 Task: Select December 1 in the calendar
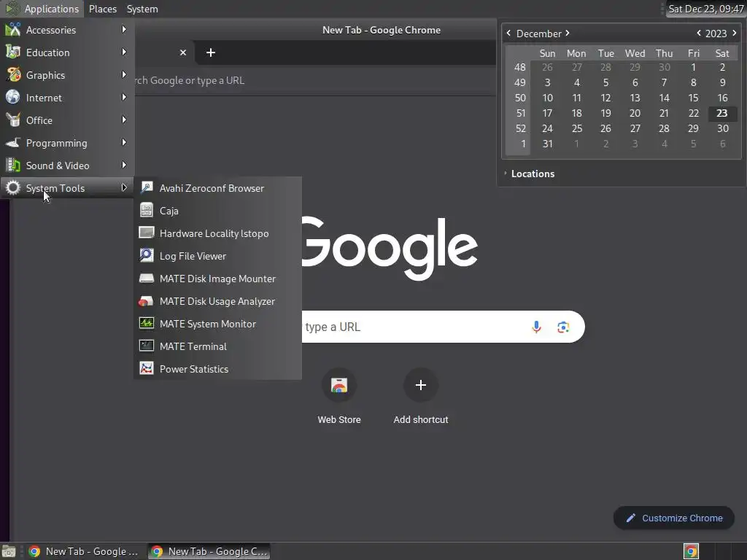pyautogui.click(x=693, y=67)
